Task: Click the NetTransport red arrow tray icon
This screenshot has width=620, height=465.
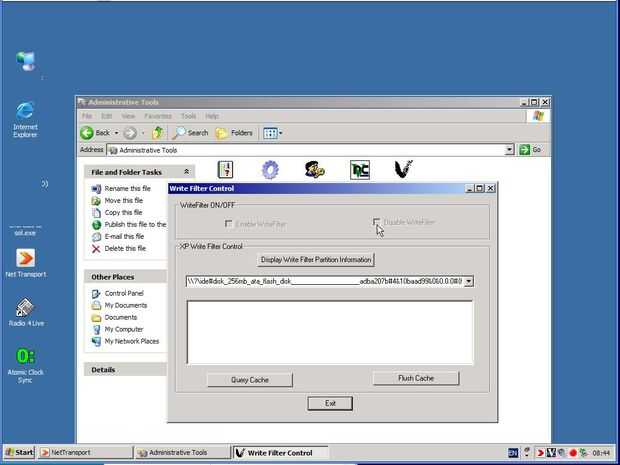Action: [x=540, y=453]
